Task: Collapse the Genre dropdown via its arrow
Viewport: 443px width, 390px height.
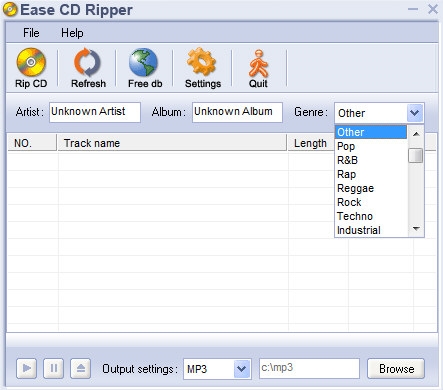Action: 415,113
